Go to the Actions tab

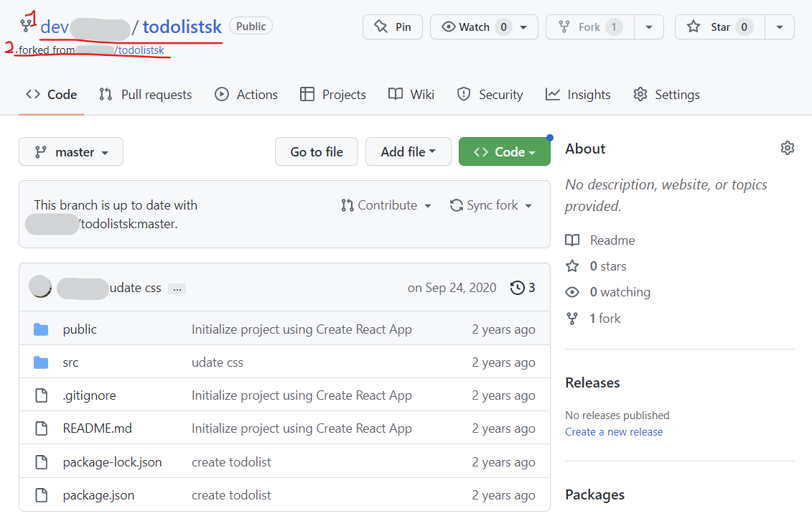[246, 95]
